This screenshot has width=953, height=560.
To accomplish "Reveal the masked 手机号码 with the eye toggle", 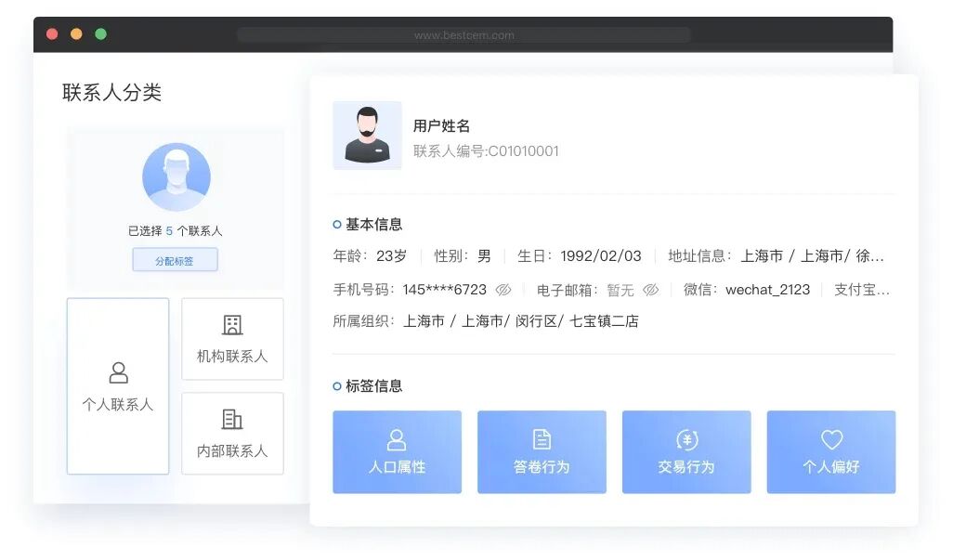I will tap(503, 290).
